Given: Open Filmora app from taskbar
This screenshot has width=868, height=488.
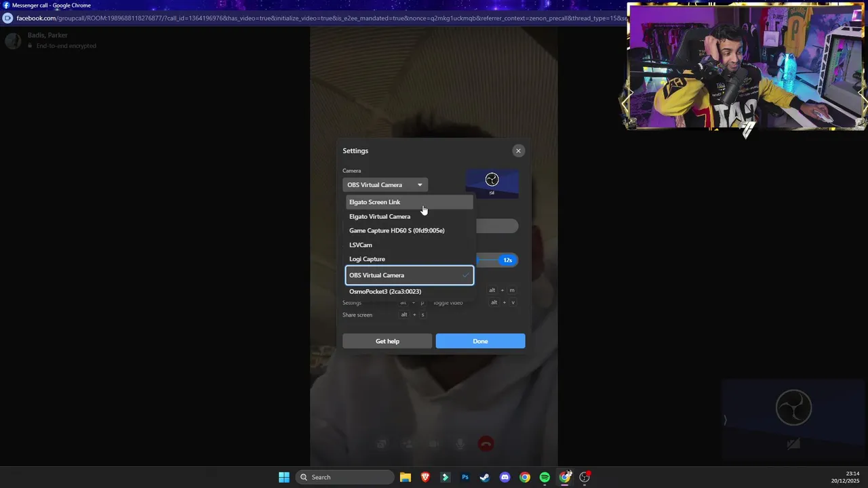Looking at the screenshot, I should pos(445,477).
